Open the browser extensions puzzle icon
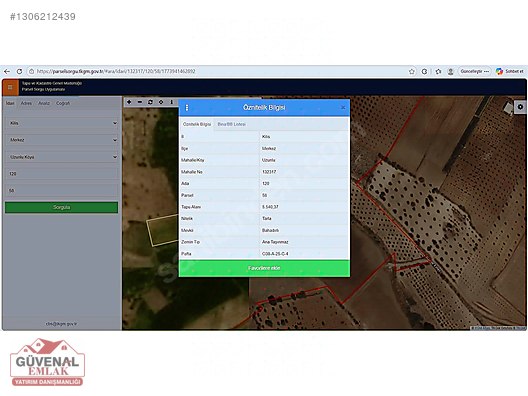528x396 pixels. tap(438, 71)
